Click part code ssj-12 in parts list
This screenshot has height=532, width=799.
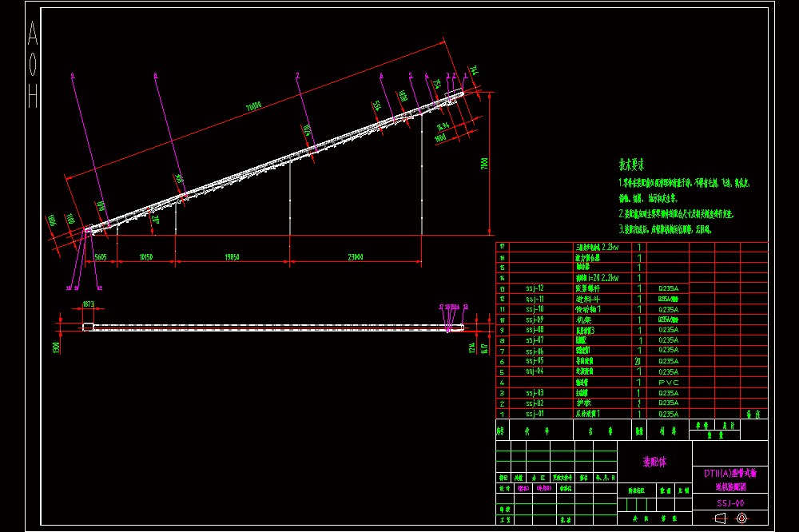535,288
